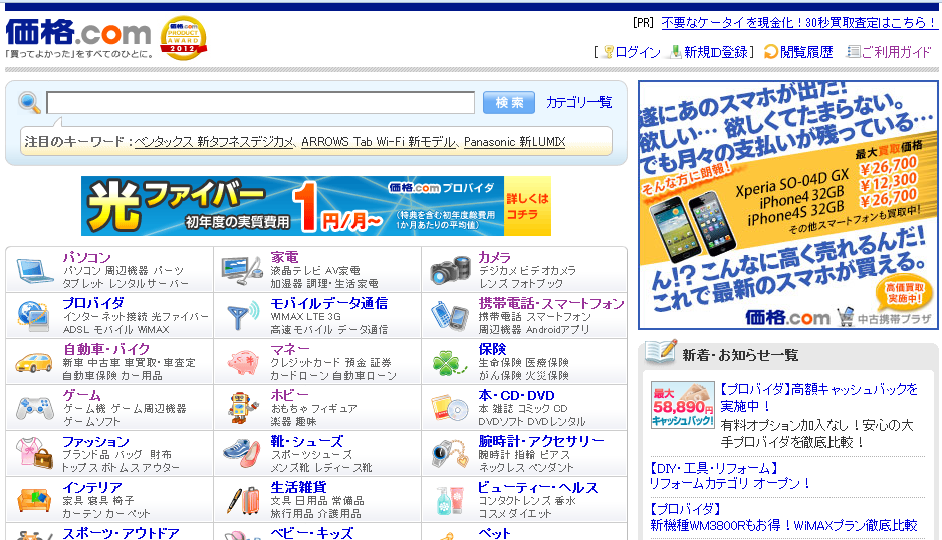Click the 光ファイバー provider banner
Screen dimensions: 942x540
pos(316,206)
